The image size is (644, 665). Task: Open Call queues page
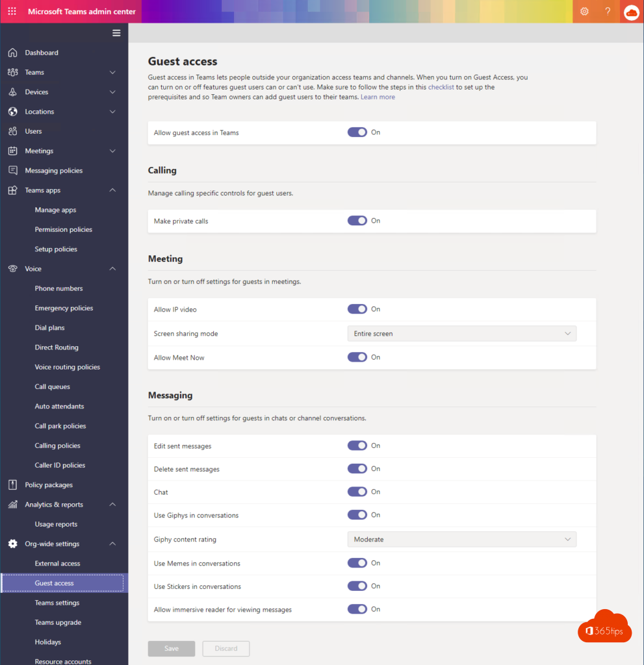(x=52, y=387)
